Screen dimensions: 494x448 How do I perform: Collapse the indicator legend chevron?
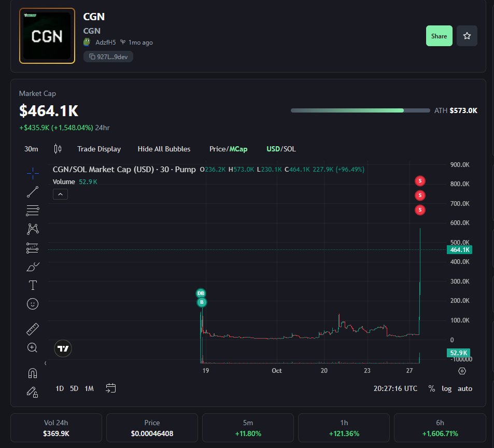pyautogui.click(x=61, y=194)
